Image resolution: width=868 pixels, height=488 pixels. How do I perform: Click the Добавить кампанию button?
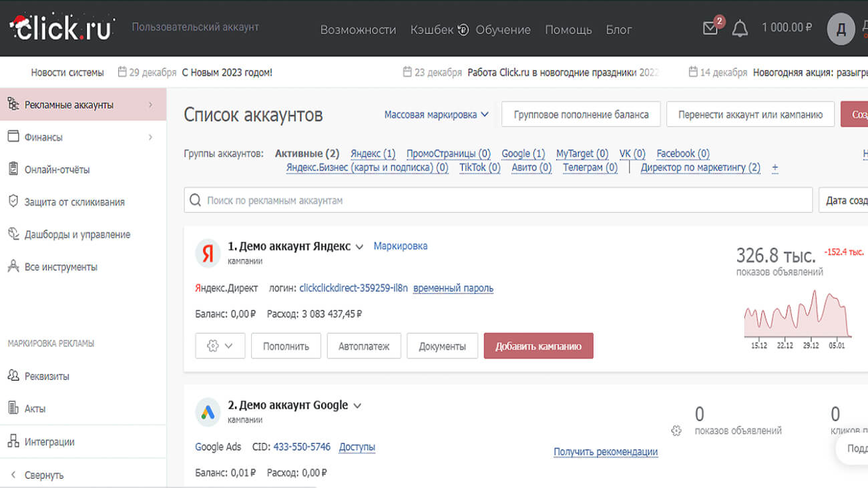(x=538, y=346)
